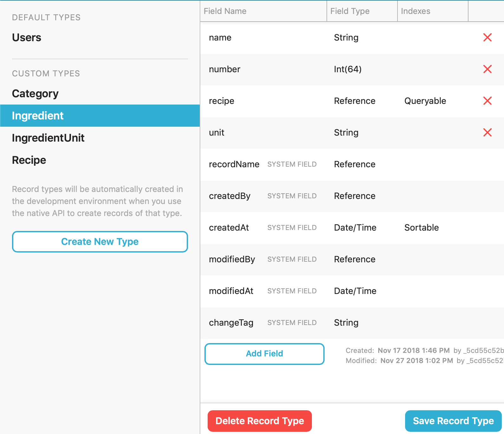
Task: Click the Create New Type button
Action: coord(100,242)
